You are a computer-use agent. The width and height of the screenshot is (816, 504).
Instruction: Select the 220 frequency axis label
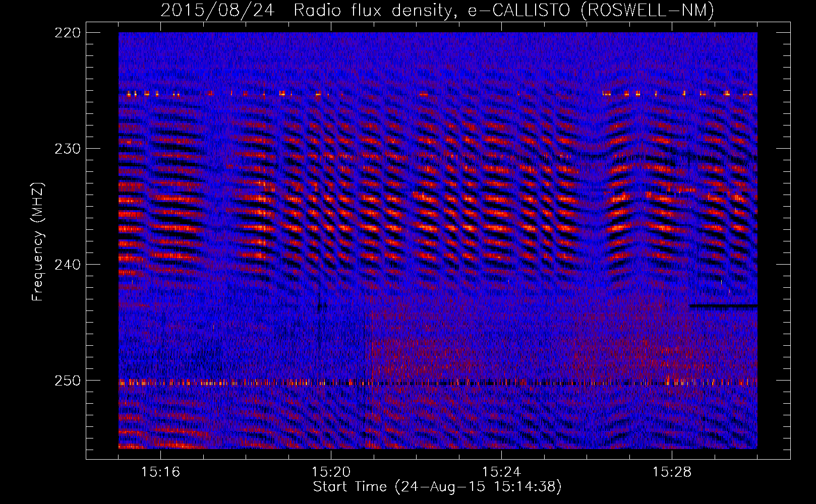[67, 33]
